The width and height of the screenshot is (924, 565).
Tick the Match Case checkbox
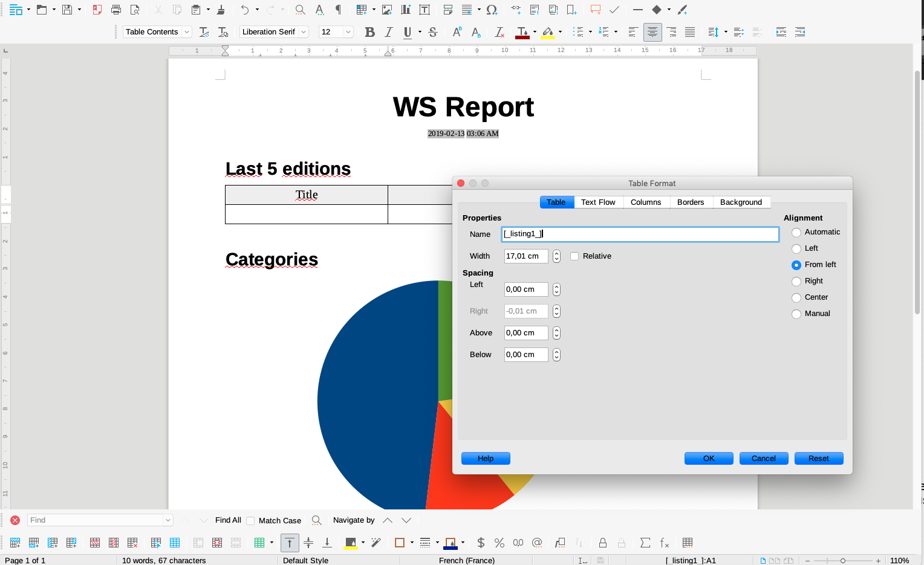click(250, 520)
